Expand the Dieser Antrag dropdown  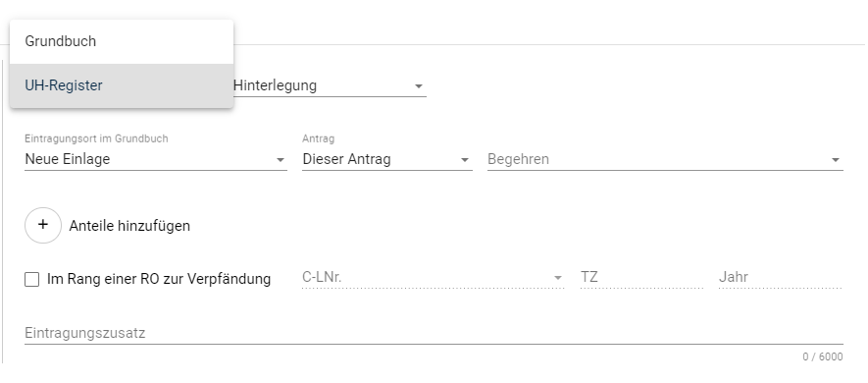387,159
